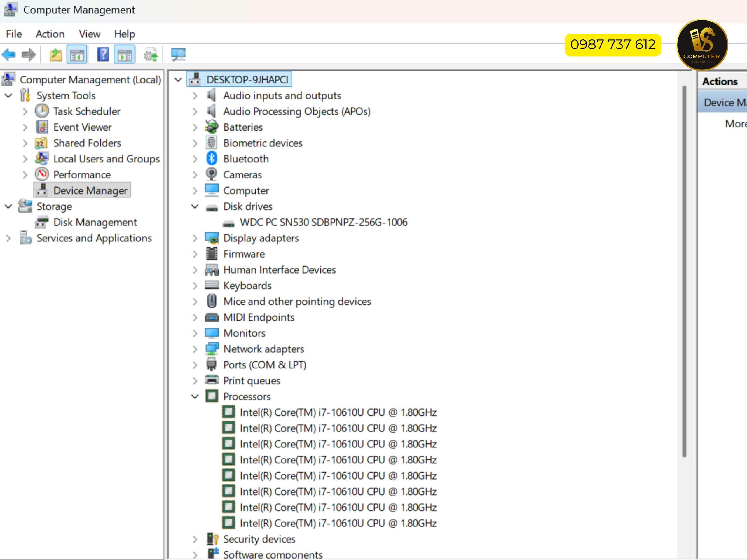Click the Bluetooth category icon

tap(212, 158)
